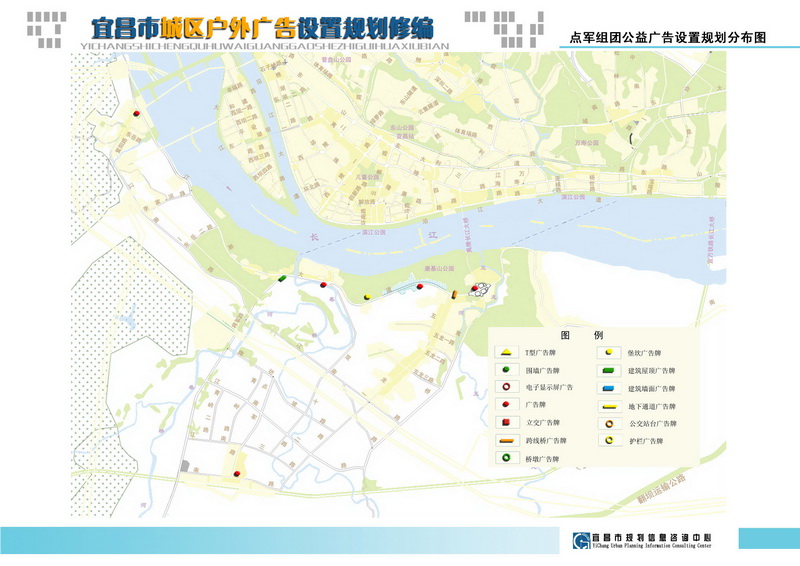Click the 图例 legend heading
Image resolution: width=800 pixels, height=566 pixels.
point(582,335)
